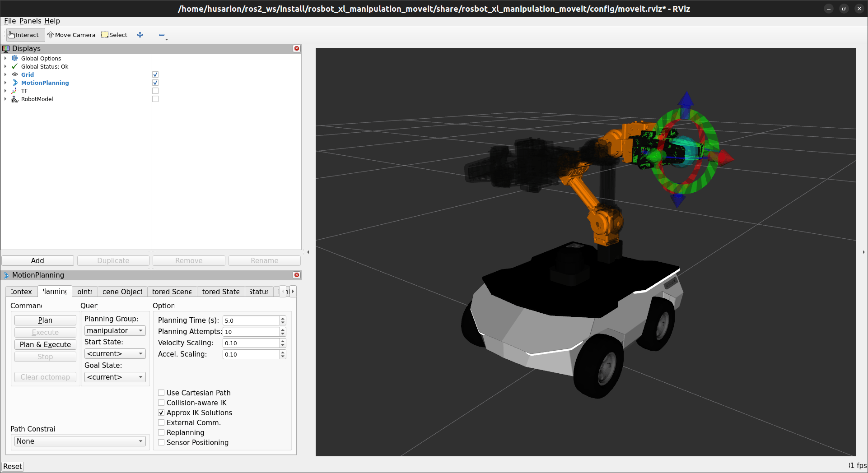Switch to the Joints tab
Screen dimensions: 868x473
coord(85,292)
